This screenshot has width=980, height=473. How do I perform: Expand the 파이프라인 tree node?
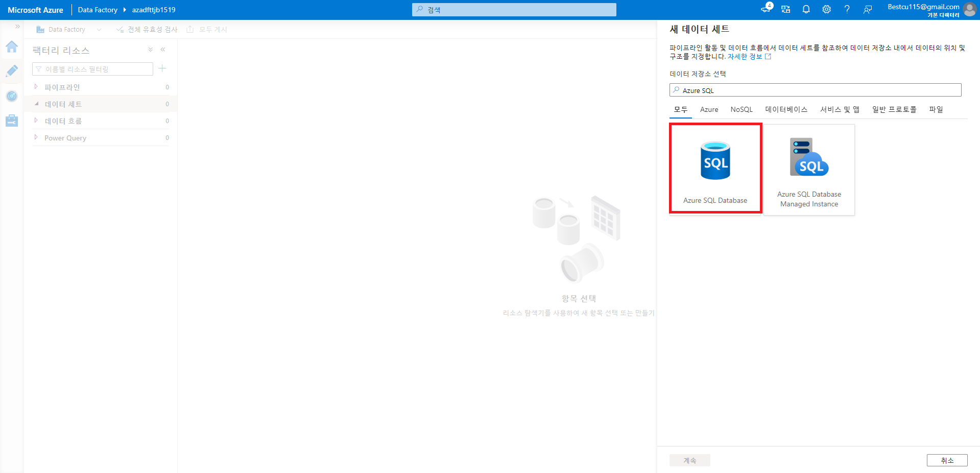tap(36, 87)
